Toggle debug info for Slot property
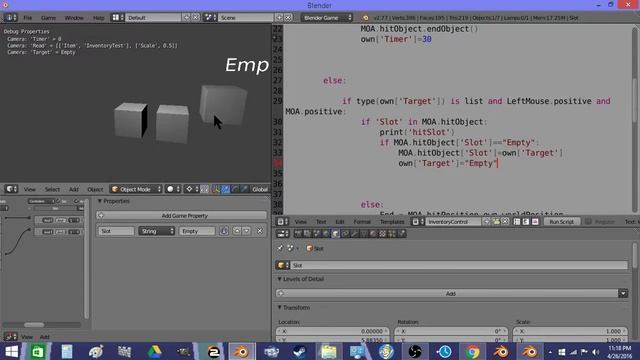This screenshot has width=640, height=360. point(224,231)
